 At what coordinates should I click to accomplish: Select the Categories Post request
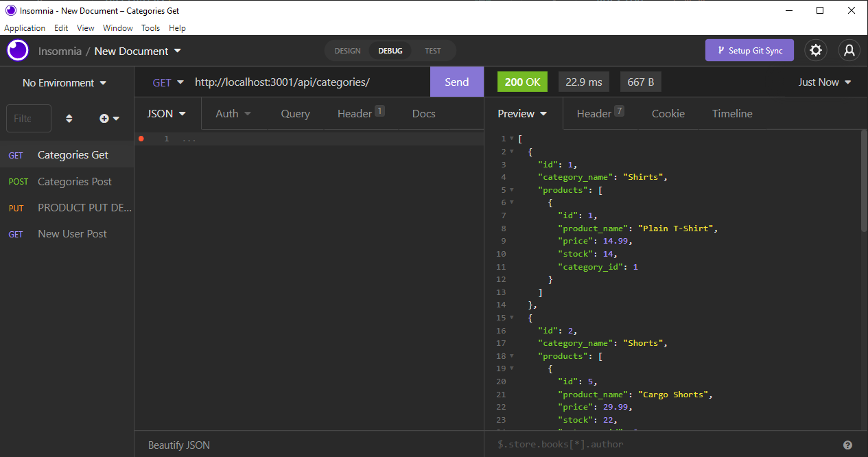click(74, 181)
